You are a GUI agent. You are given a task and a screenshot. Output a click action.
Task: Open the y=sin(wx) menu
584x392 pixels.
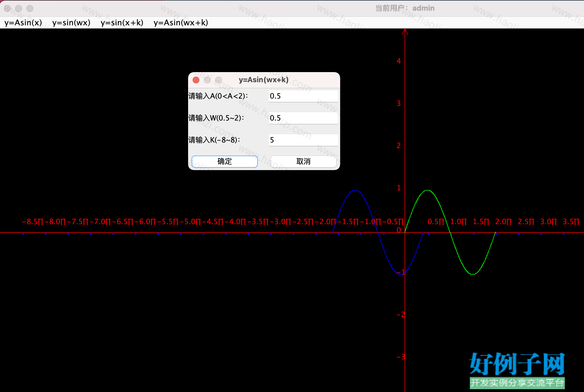71,23
